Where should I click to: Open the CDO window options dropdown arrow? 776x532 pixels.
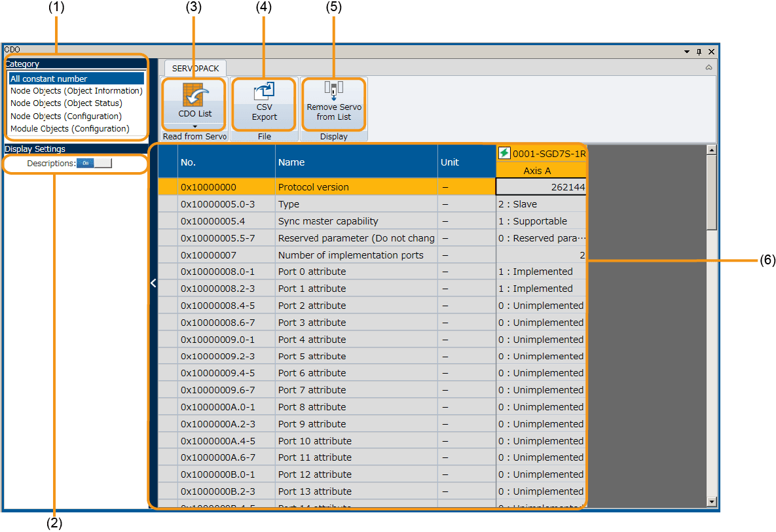click(x=687, y=51)
